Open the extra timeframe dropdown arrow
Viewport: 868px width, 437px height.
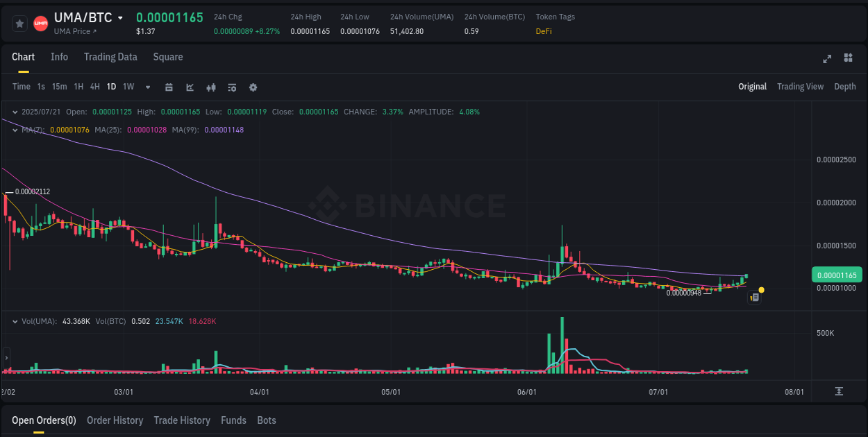pyautogui.click(x=147, y=87)
